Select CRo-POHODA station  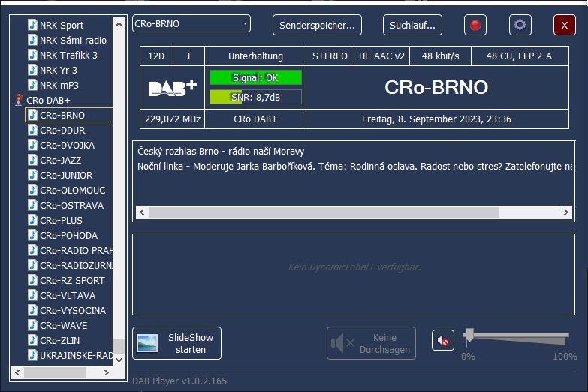point(68,235)
